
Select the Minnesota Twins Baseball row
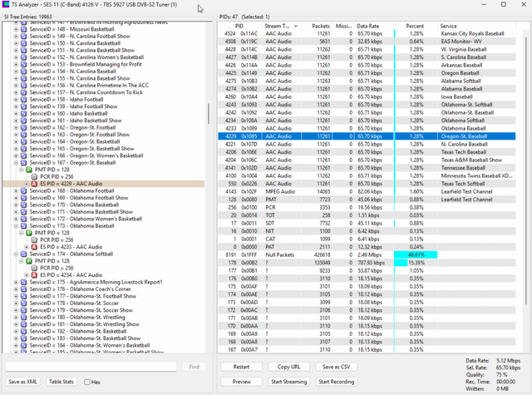point(367,175)
